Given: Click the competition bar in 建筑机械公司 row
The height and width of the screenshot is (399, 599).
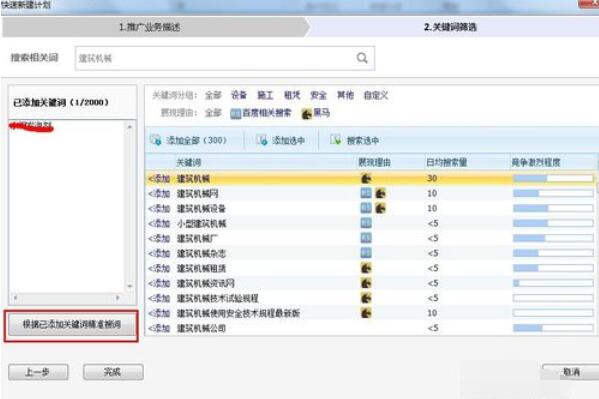Looking at the screenshot, I should tap(553, 328).
